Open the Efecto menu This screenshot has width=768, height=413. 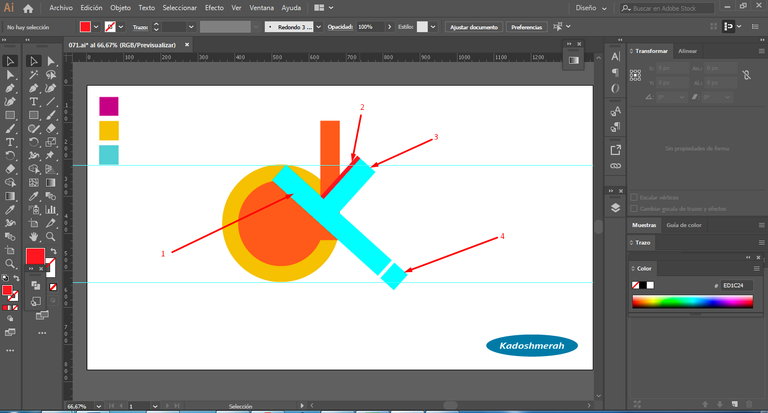click(214, 8)
